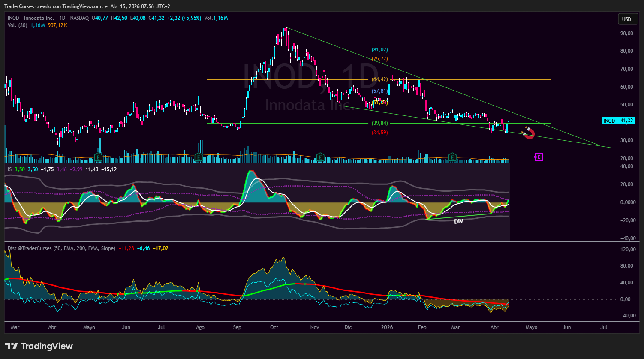This screenshot has height=359, width=644.
Task: Select the earnings E marker in mid-May 2025
Action: [98, 157]
